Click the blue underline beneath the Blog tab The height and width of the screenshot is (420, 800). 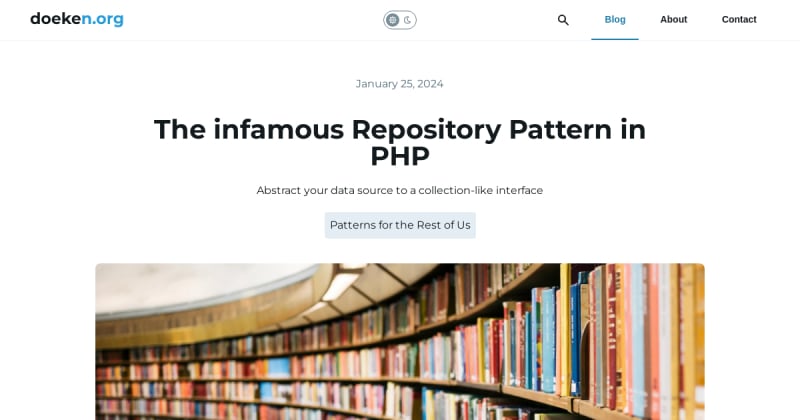[615, 39]
